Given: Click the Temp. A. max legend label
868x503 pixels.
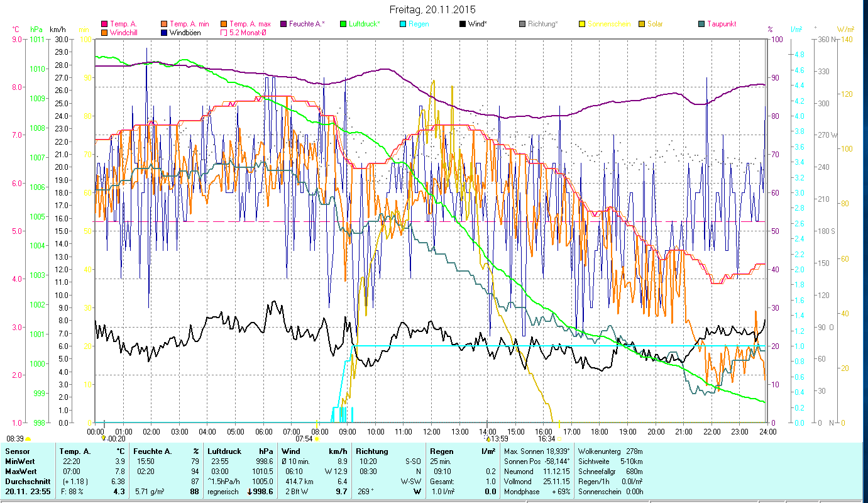Looking at the screenshot, I should 250,24.
